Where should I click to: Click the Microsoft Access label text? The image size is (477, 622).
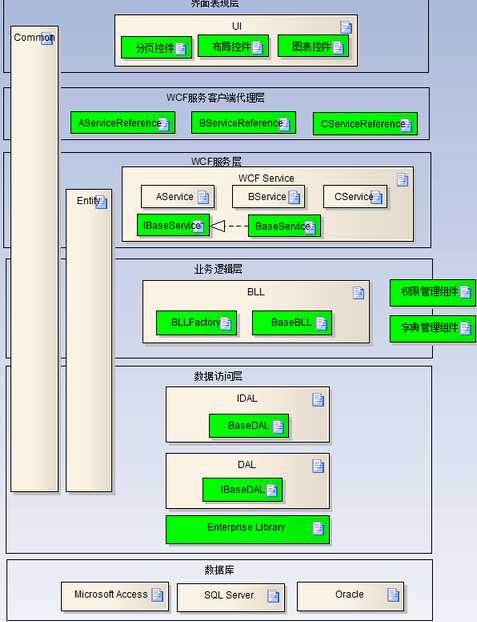tap(111, 594)
